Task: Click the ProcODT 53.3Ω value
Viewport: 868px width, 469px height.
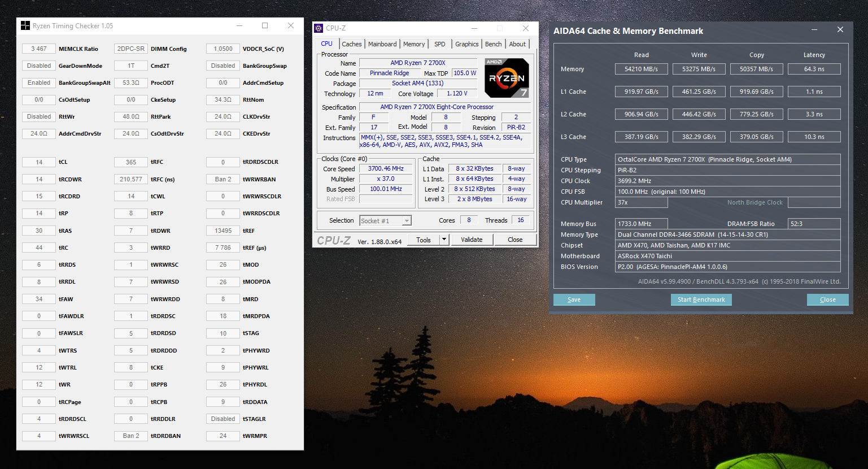Action: (131, 82)
